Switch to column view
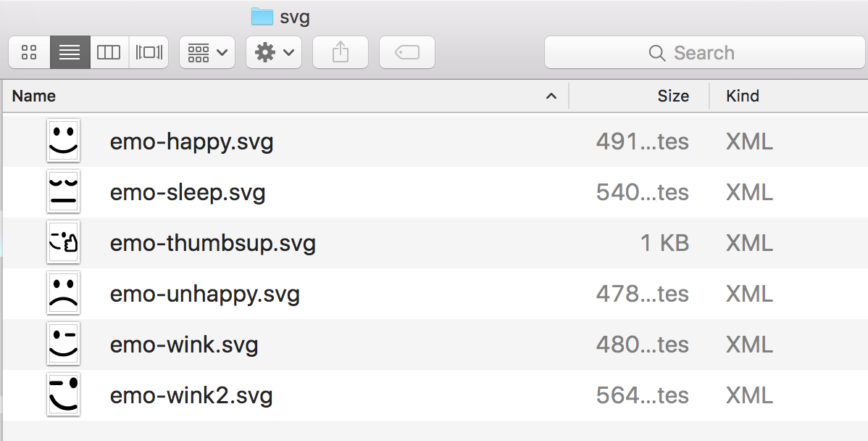 tap(109, 52)
